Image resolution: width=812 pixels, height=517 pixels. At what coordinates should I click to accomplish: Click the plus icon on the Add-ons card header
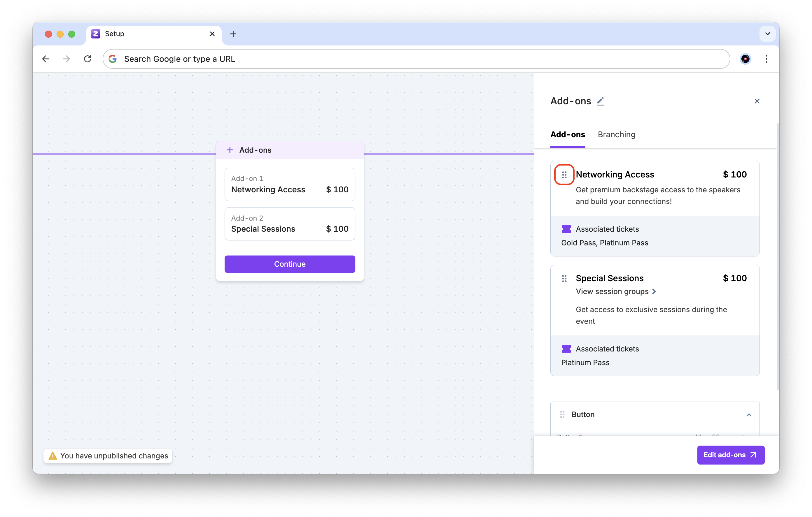coord(230,150)
